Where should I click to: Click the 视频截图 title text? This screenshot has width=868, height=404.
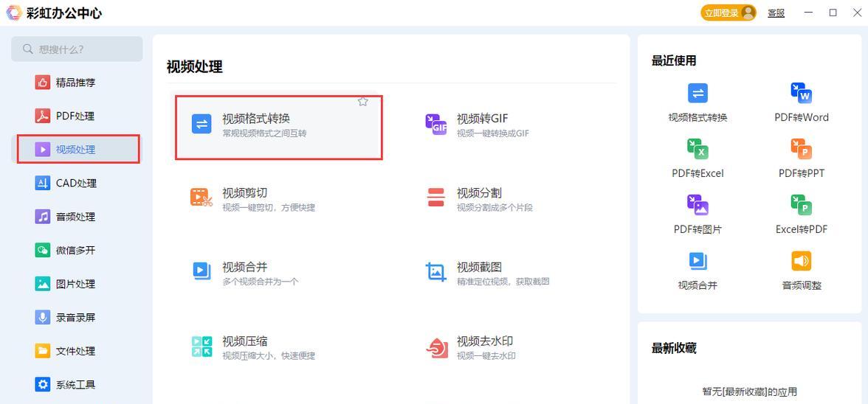[479, 267]
